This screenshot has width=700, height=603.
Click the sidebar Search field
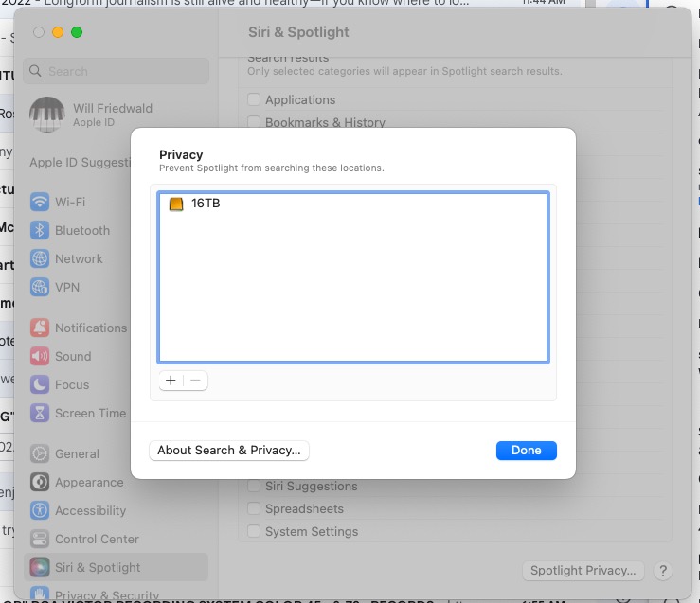(117, 71)
